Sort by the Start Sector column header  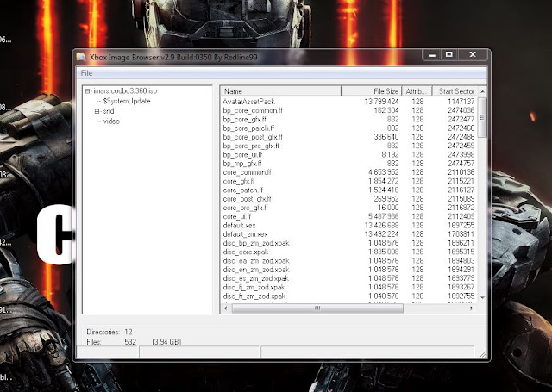click(x=455, y=91)
